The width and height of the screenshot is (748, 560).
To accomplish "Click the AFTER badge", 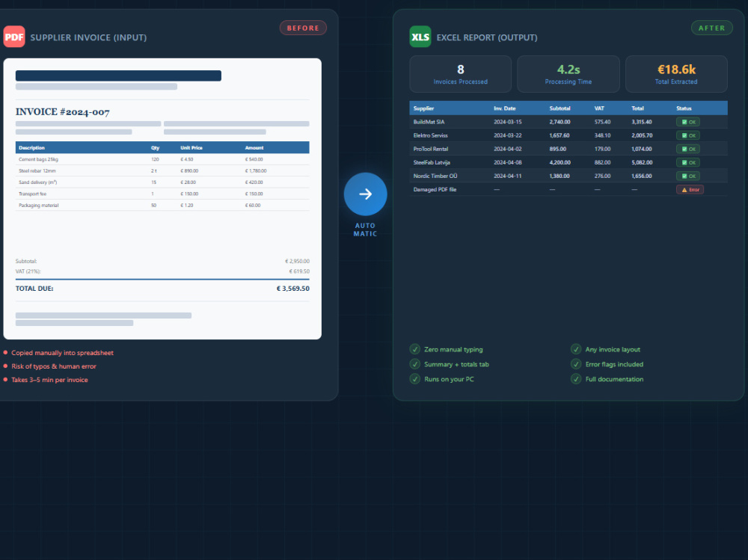I will tap(712, 28).
